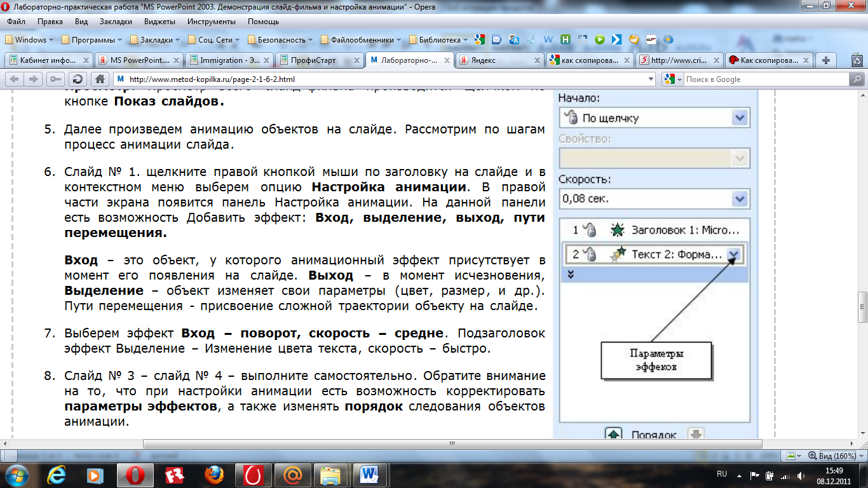Open a new tab with the plus button
Viewport: 868px width, 488px height.
point(825,60)
